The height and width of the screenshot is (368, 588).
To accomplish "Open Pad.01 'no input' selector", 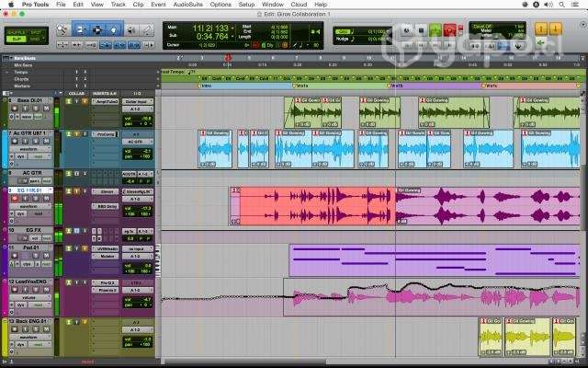I will tap(138, 248).
